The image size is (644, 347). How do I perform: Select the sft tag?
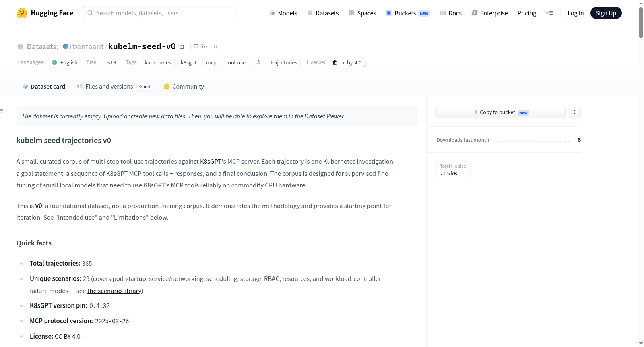coord(258,62)
